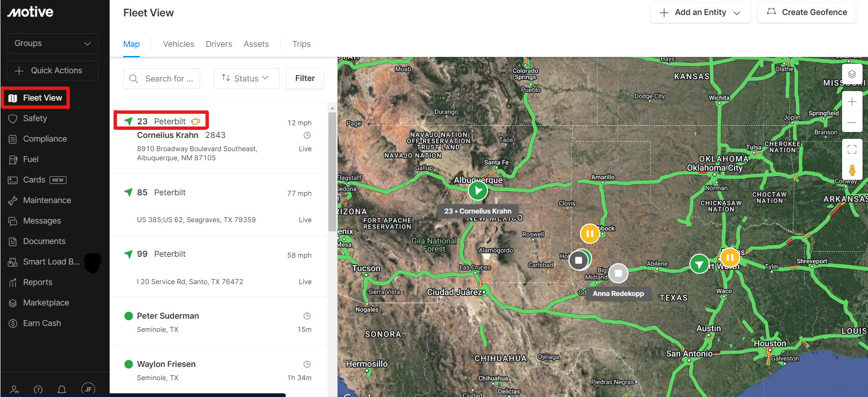The image size is (868, 397).
Task: Click yellow paused marker near Lubbock
Action: coord(590,234)
